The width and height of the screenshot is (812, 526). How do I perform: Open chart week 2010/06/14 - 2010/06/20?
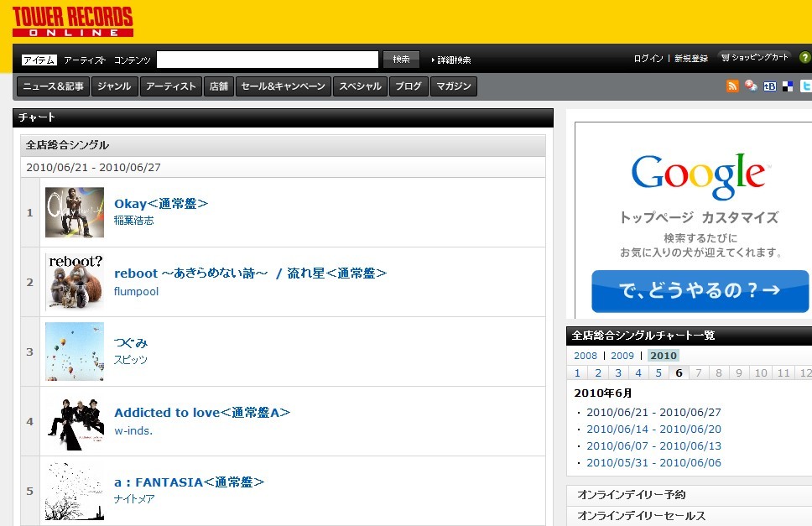pyautogui.click(x=653, y=430)
